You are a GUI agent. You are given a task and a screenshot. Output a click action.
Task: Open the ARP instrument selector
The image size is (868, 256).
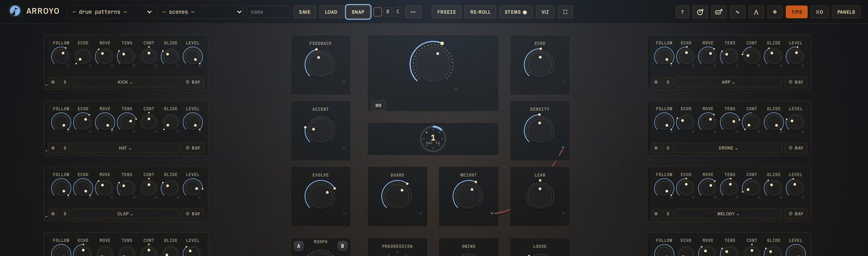(729, 82)
